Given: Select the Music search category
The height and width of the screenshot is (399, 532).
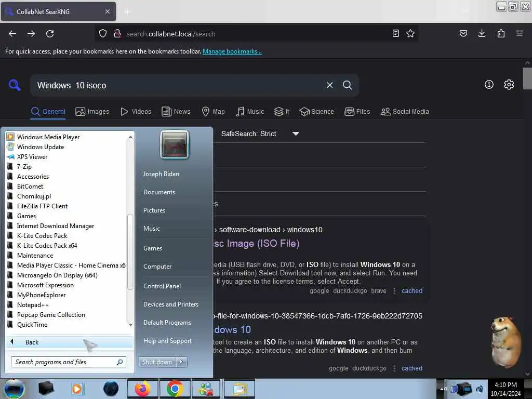Looking at the screenshot, I should tap(250, 112).
